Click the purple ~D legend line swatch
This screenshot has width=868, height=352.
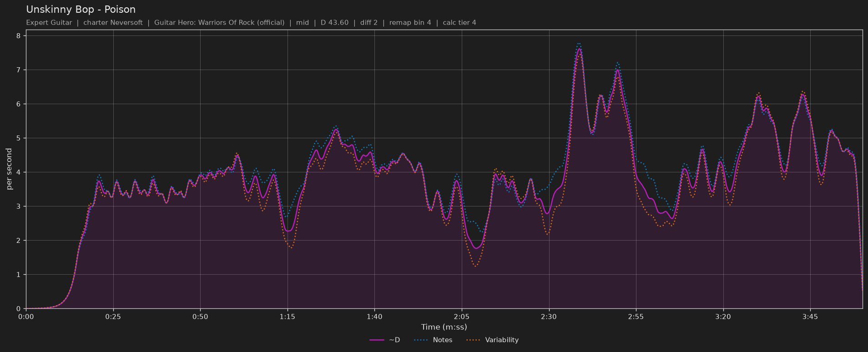coord(377,340)
